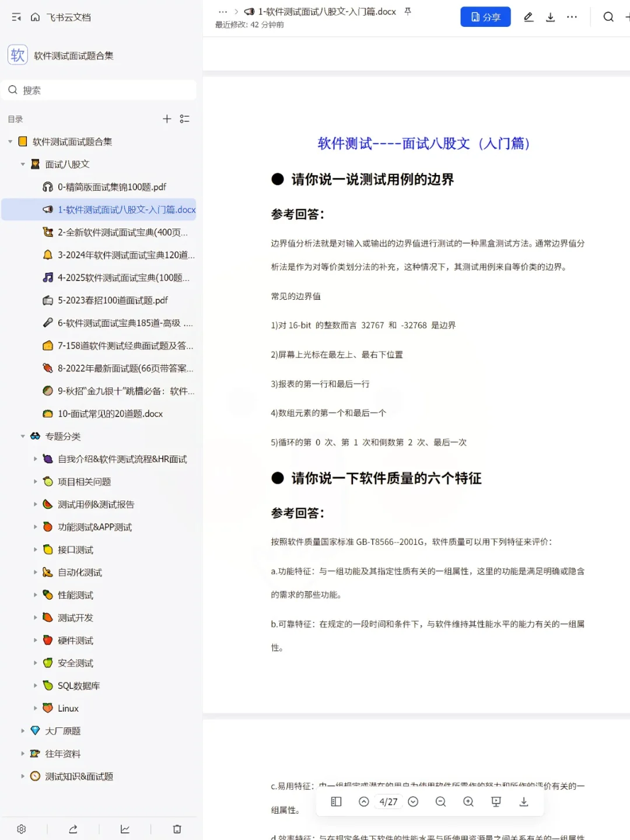Open document search with the magnifier icon
The width and height of the screenshot is (630, 840).
click(608, 17)
